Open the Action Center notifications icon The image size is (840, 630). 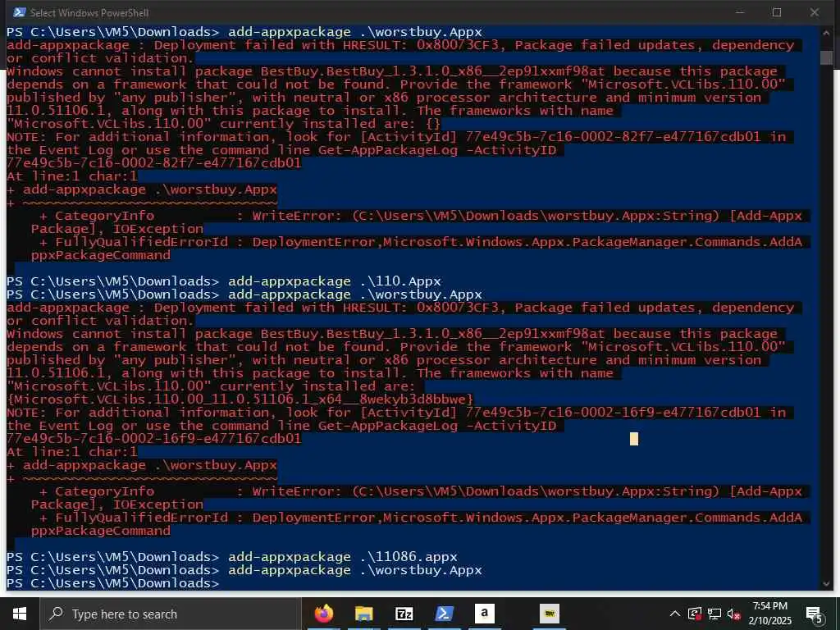coord(814,614)
